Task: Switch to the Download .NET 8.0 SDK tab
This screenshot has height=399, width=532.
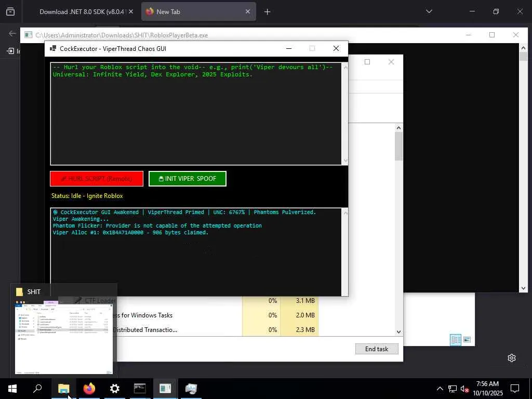Action: (x=82, y=11)
